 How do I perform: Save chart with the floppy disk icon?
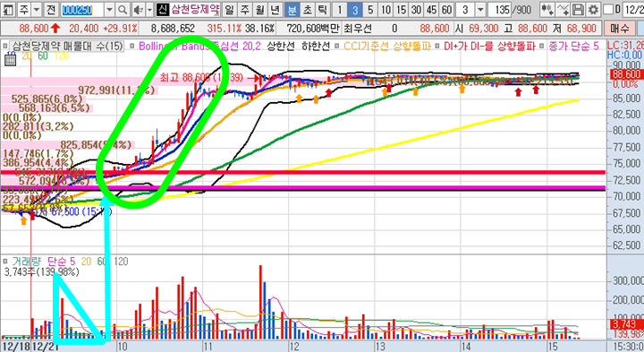pos(578,9)
